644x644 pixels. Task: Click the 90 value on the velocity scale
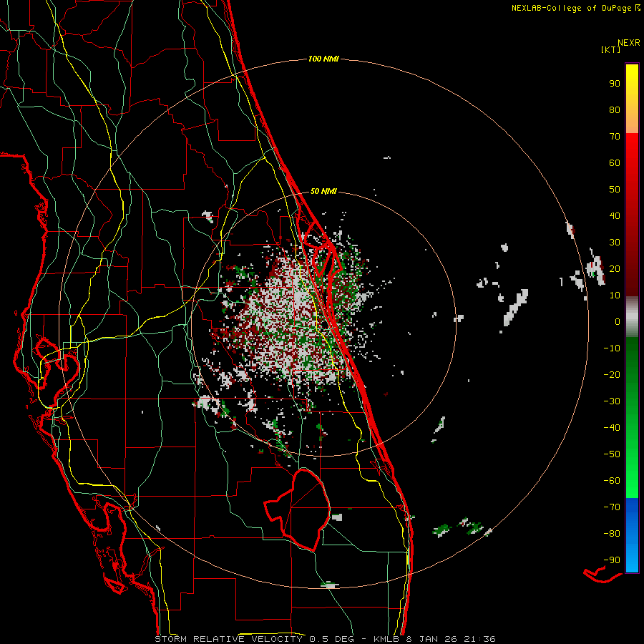pos(615,84)
